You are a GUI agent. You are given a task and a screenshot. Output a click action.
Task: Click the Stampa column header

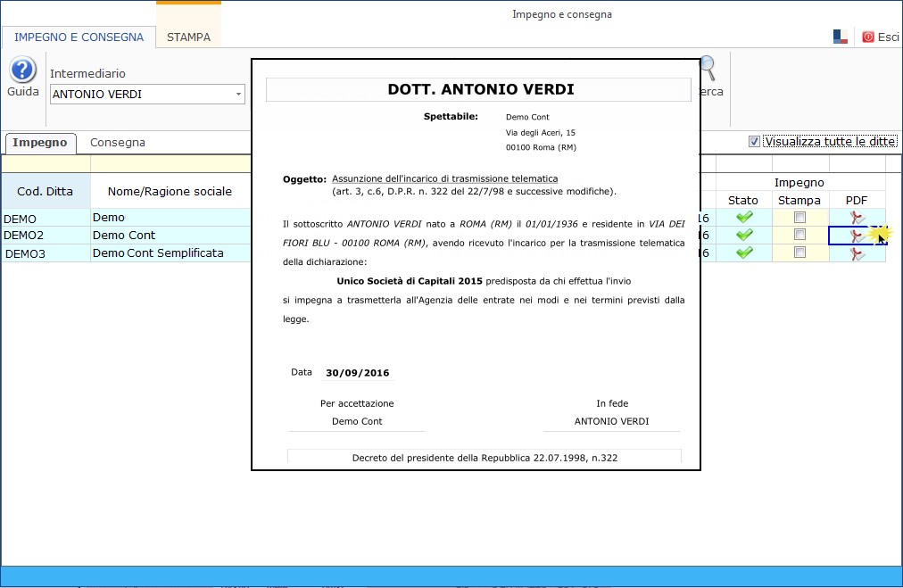coord(799,201)
